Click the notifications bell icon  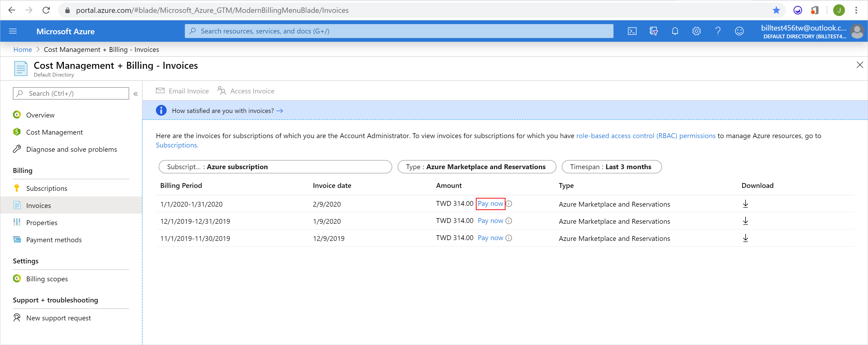(674, 31)
